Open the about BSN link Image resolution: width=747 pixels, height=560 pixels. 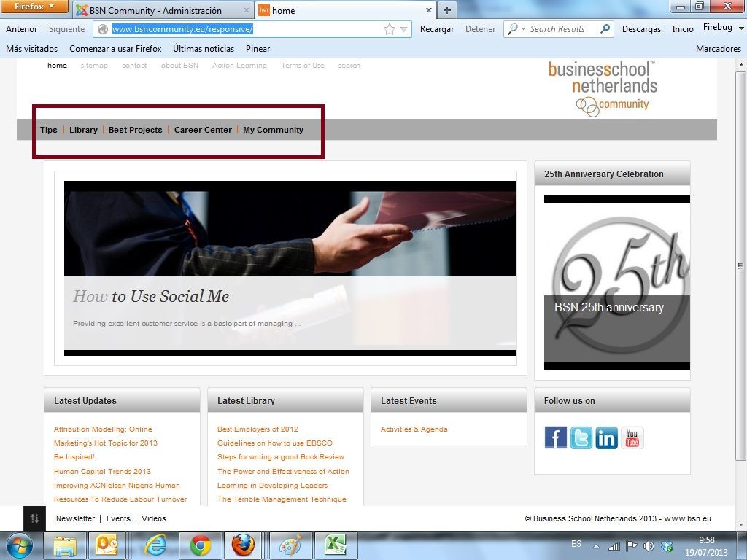179,65
